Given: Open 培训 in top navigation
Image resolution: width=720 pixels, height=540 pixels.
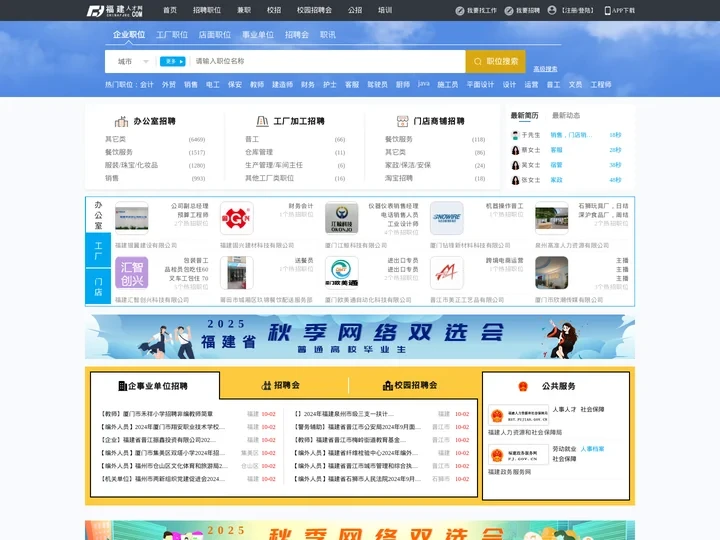Looking at the screenshot, I should tap(385, 10).
